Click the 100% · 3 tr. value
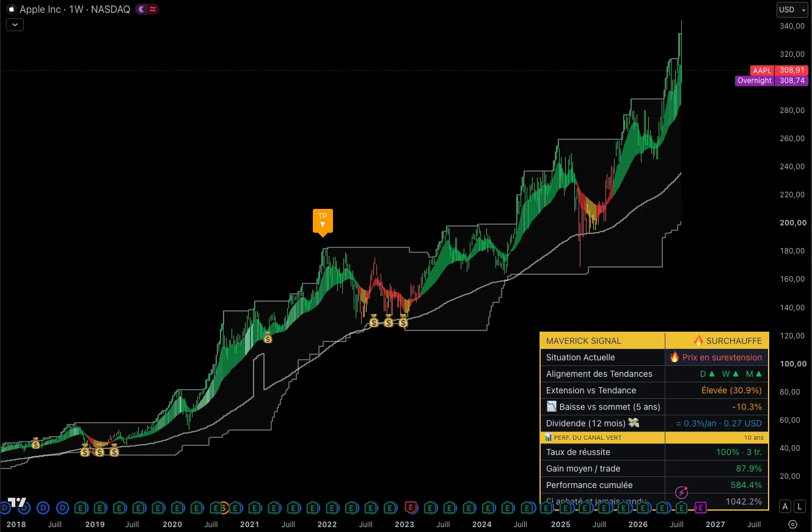812x532 pixels. pyautogui.click(x=739, y=452)
